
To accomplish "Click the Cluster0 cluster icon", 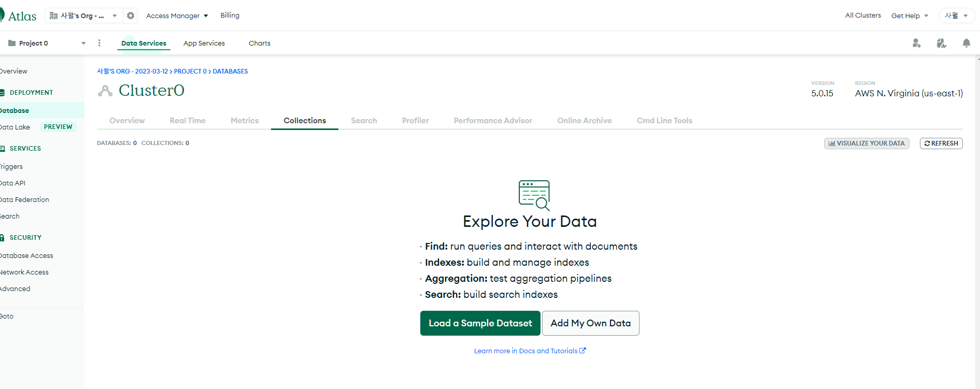I will [x=105, y=91].
